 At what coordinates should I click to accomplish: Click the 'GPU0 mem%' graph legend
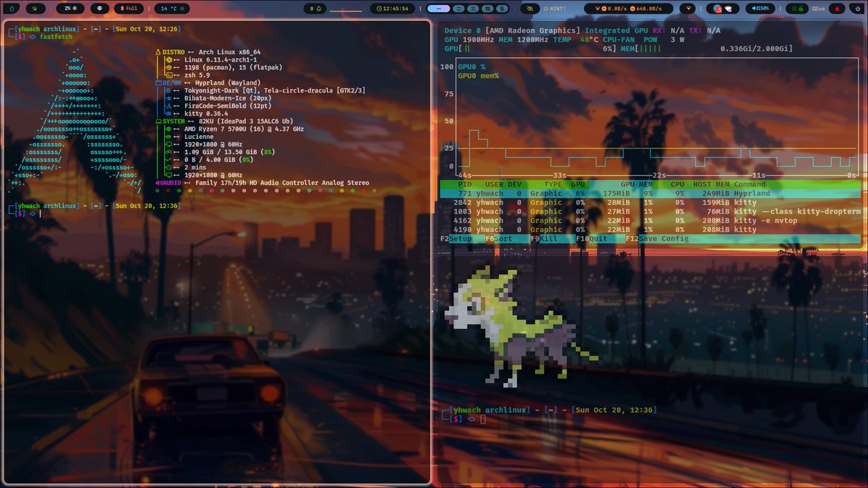(x=478, y=76)
